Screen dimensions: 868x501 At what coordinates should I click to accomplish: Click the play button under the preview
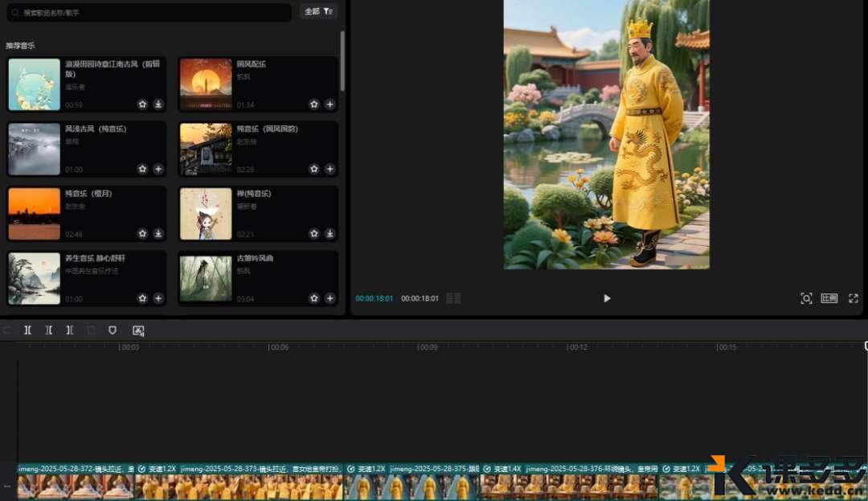tap(607, 298)
